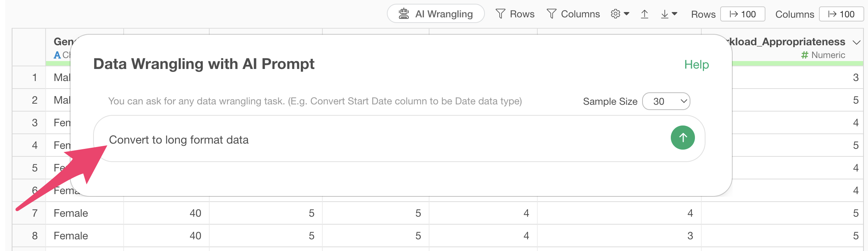Open the download arrow dropdown menu
The width and height of the screenshot is (868, 251).
[x=669, y=14]
